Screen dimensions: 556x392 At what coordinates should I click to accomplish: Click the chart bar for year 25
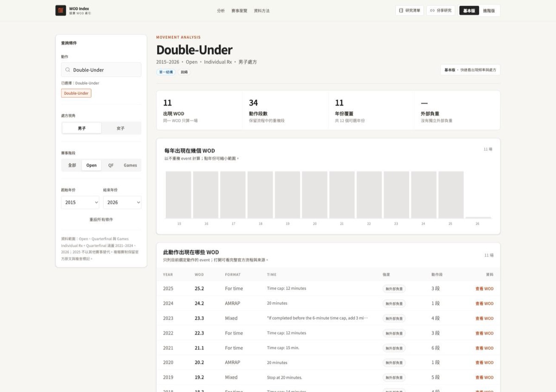tap(451, 195)
